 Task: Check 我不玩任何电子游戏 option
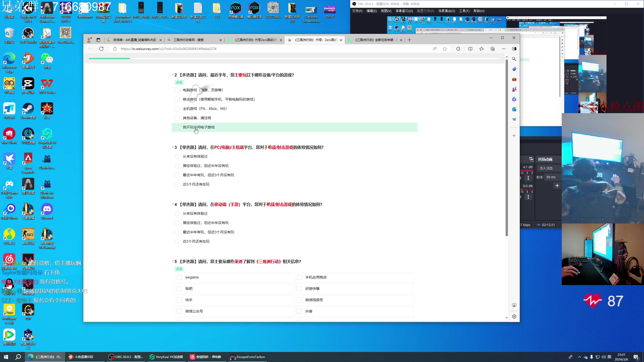[x=177, y=127]
